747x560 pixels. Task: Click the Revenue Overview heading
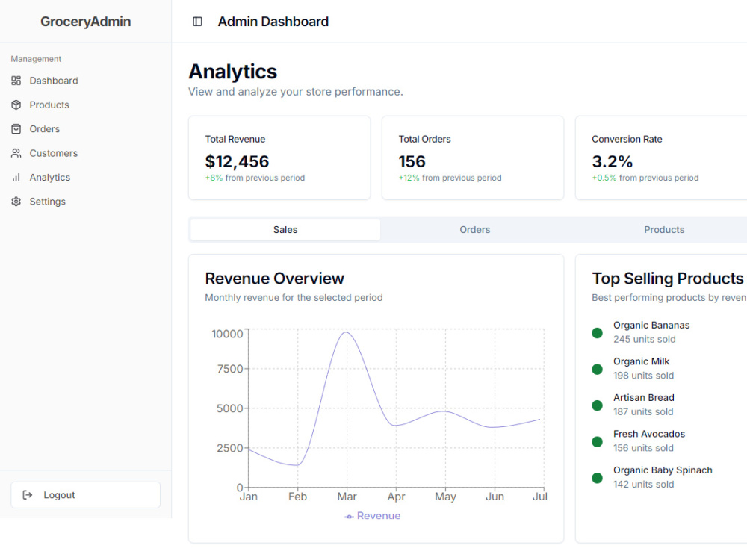tap(274, 279)
